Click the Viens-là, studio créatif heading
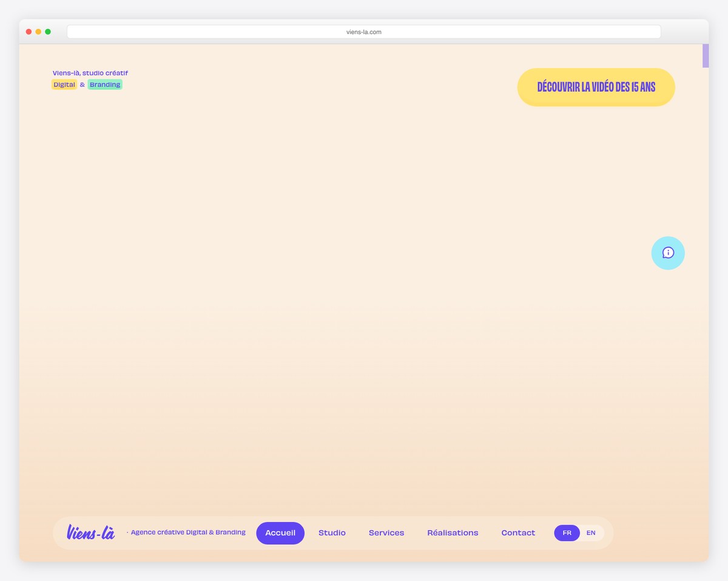 (90, 73)
